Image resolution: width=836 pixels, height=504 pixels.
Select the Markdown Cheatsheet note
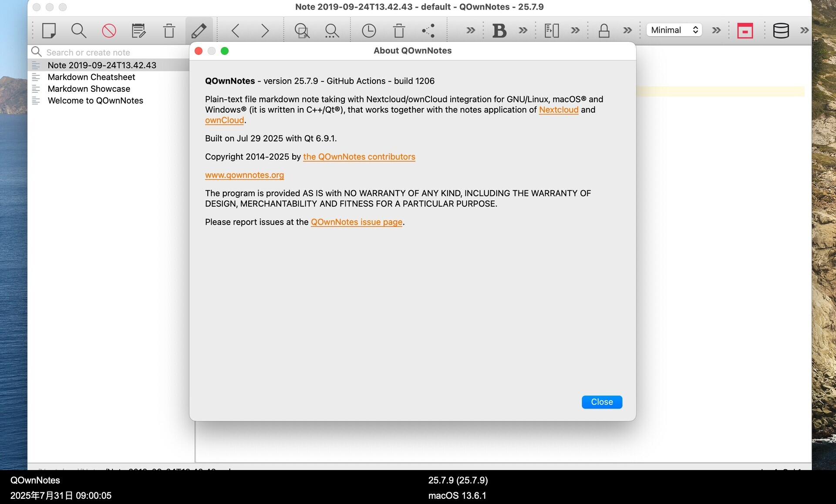coord(91,77)
